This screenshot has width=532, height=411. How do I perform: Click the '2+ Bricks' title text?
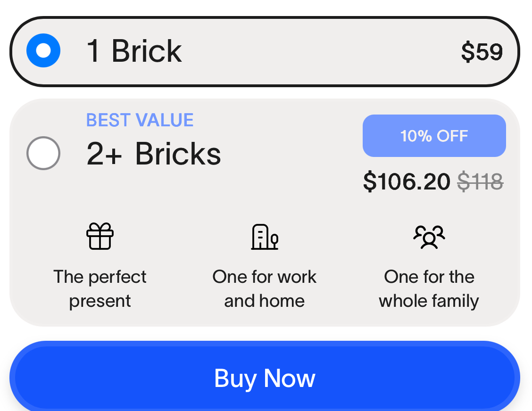coord(154,153)
